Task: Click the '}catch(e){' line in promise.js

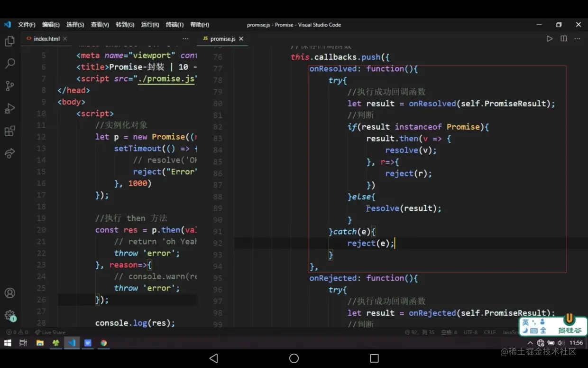Action: pyautogui.click(x=352, y=231)
